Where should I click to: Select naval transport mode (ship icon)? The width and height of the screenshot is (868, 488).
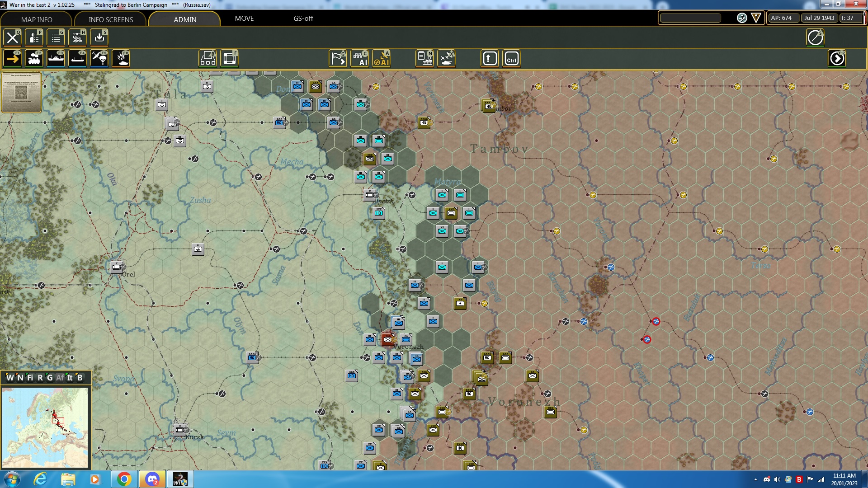tap(56, 58)
